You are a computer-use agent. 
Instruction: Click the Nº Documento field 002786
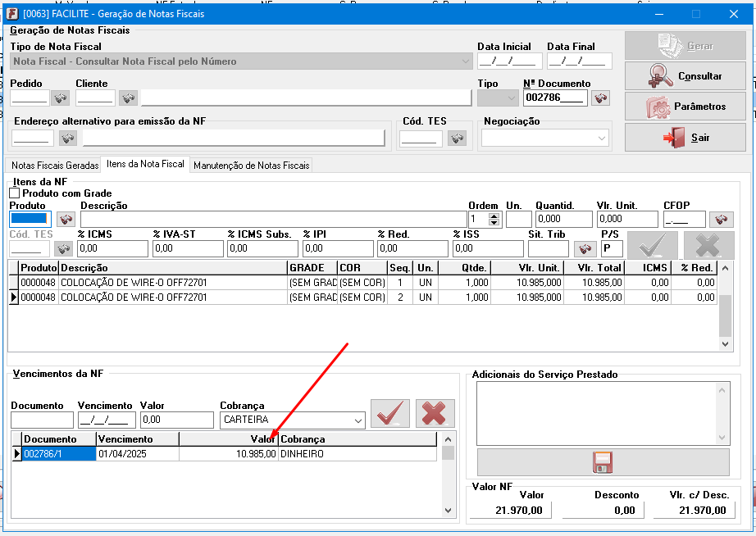[555, 98]
